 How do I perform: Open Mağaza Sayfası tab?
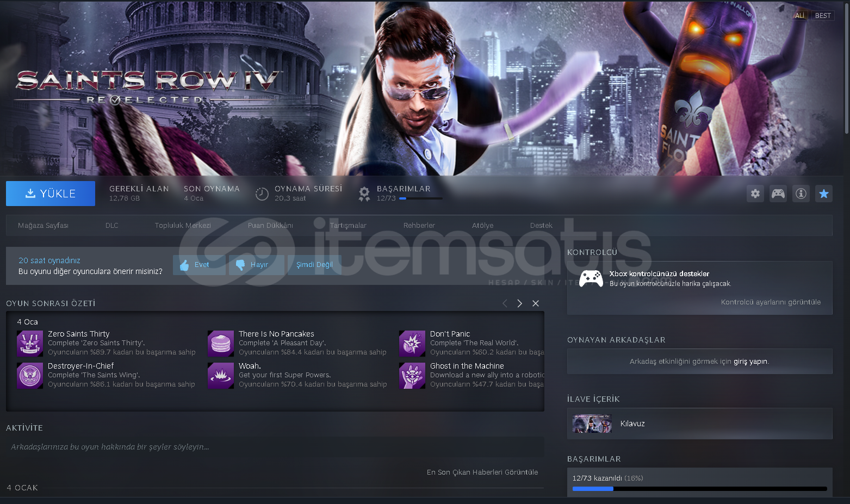point(43,225)
